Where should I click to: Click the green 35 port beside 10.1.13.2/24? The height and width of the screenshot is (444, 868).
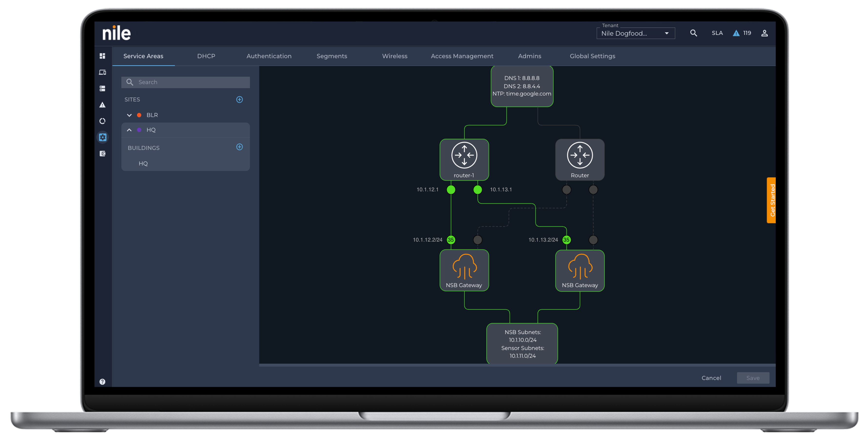click(567, 240)
